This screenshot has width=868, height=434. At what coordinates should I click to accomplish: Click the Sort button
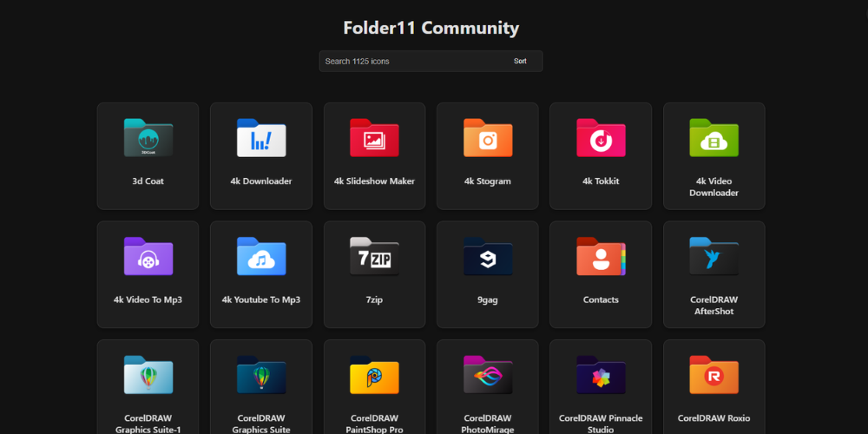pos(520,62)
